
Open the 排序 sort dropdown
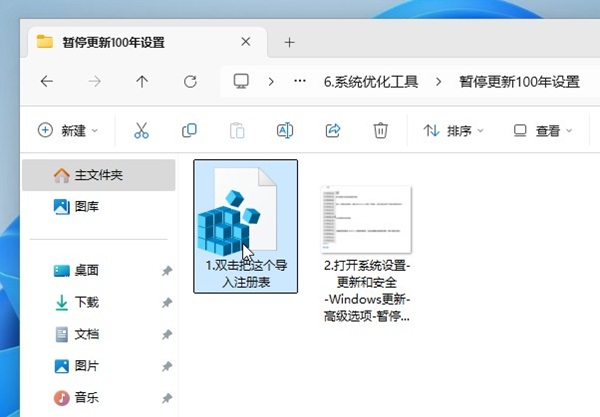tap(453, 131)
